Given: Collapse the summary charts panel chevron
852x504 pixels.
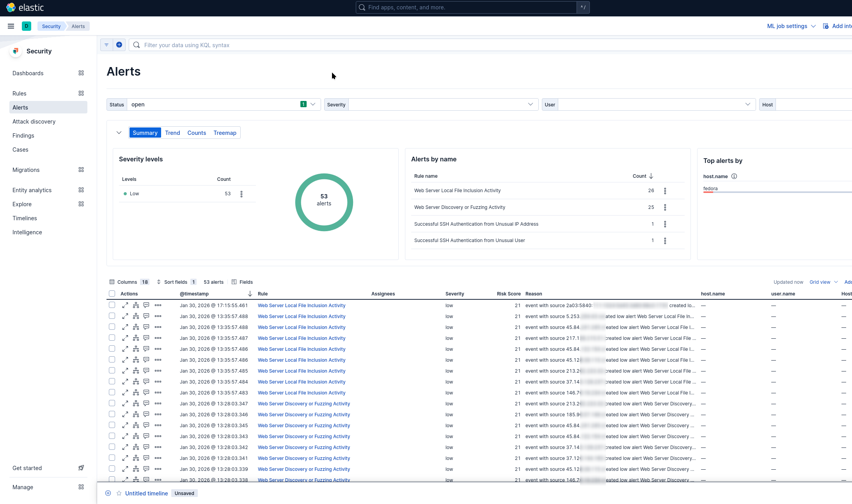Looking at the screenshot, I should tap(119, 133).
